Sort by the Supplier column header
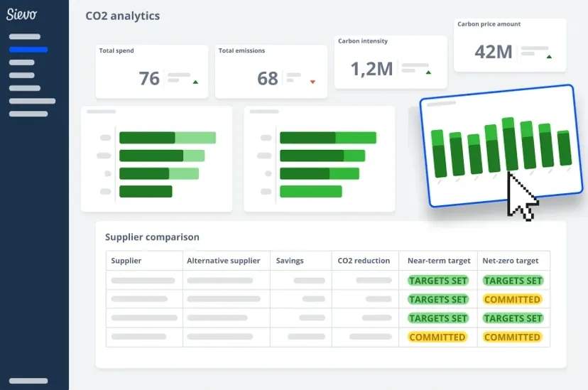 126,261
